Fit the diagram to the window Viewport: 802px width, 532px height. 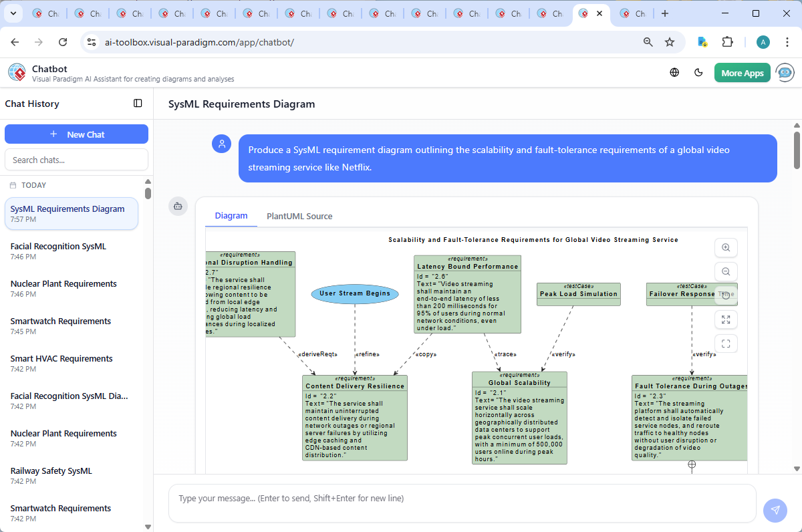pyautogui.click(x=726, y=319)
